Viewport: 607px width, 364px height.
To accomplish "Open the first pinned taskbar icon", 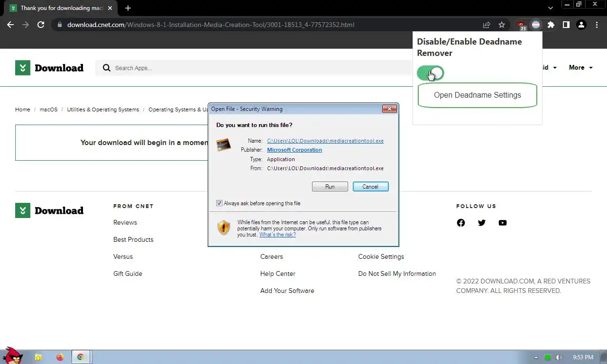I will coord(38,357).
